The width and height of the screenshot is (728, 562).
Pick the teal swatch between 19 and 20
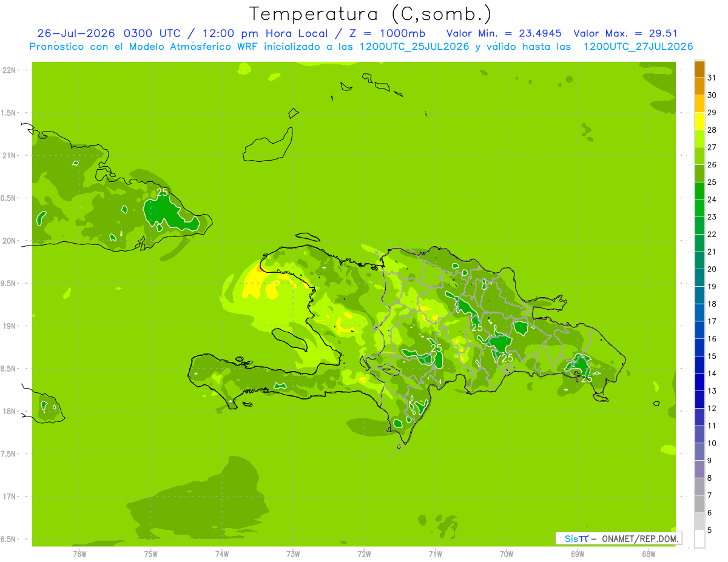pos(699,278)
